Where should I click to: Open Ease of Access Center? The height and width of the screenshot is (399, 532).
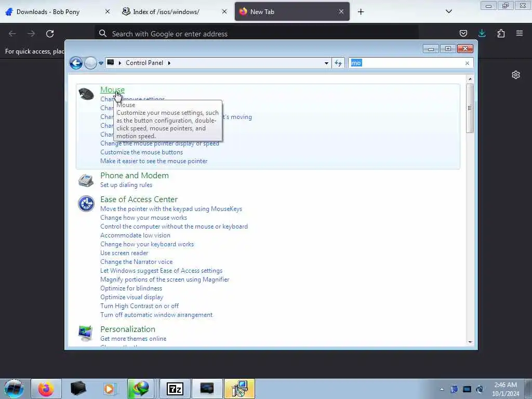tap(139, 199)
